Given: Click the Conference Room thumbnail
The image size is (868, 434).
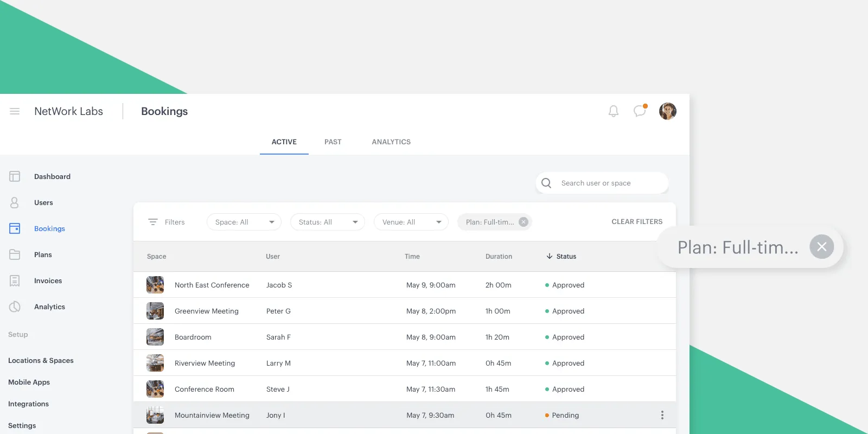Looking at the screenshot, I should point(155,389).
